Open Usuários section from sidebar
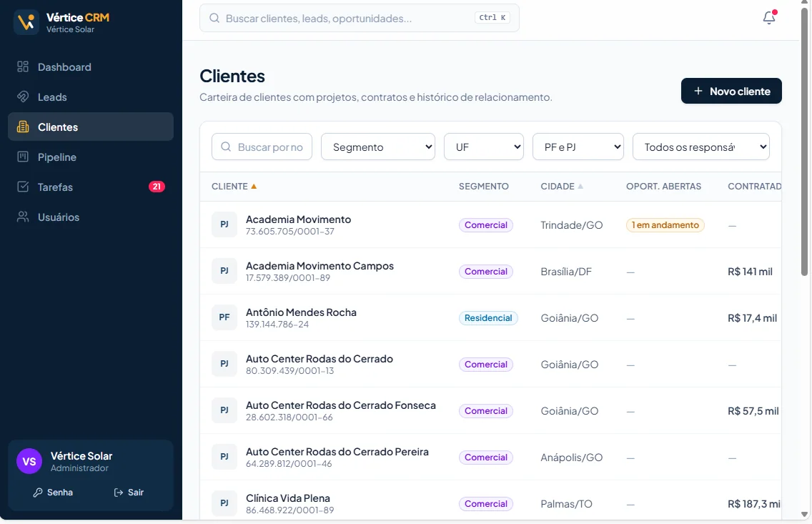Screen dimensions: 812x524 91,217
